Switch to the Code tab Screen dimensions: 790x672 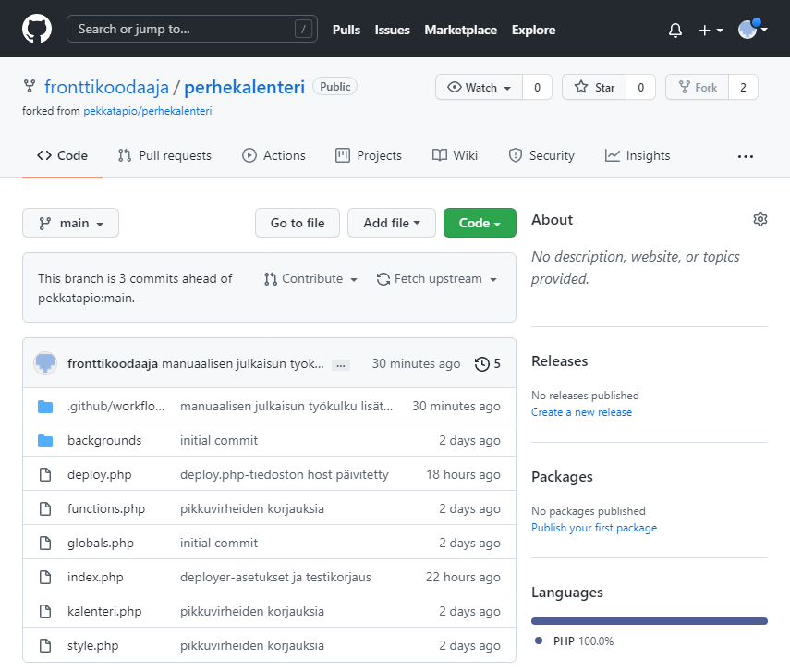[x=63, y=156]
